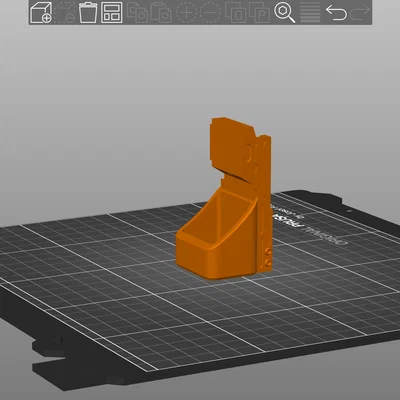Click the dimmed Add instance plus icon
This screenshot has height=400, width=400.
(x=186, y=13)
